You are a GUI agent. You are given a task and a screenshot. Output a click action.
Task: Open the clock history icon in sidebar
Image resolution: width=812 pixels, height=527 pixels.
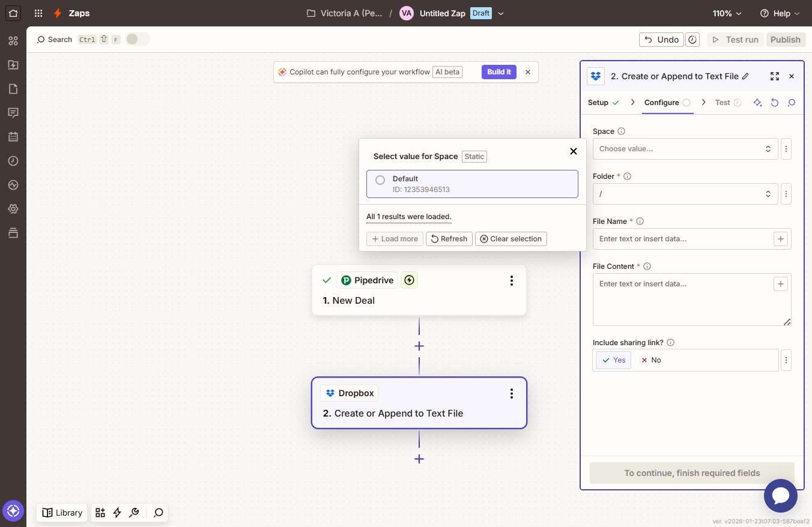tap(13, 161)
